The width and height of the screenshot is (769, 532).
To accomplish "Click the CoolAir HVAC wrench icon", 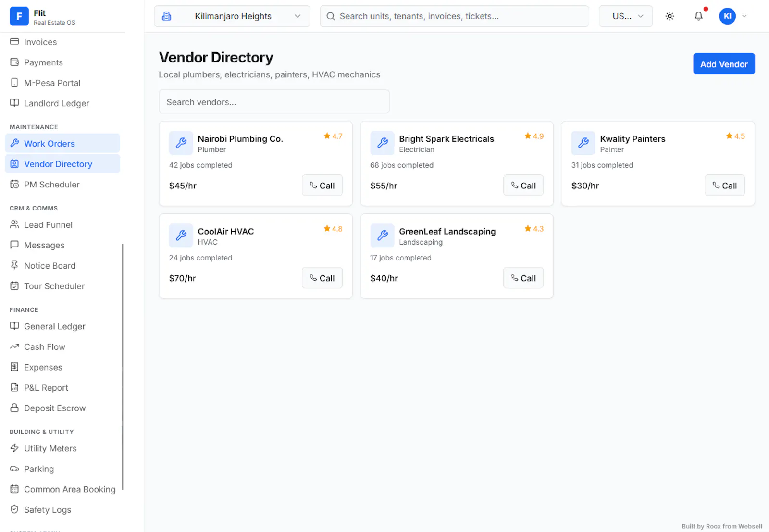I will (x=181, y=235).
